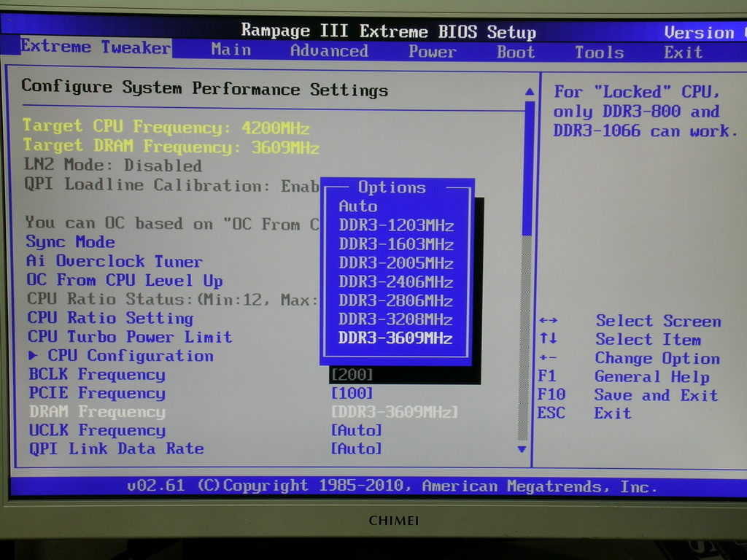Viewport: 747px width, 560px height.
Task: Choose DDR3-1603MHz option
Action: pyautogui.click(x=396, y=244)
